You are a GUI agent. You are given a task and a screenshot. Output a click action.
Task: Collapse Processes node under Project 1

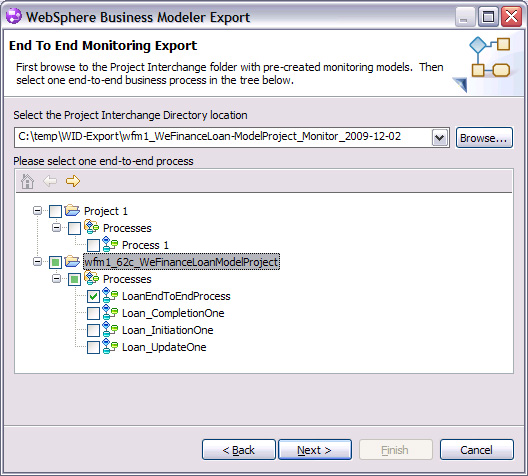pos(56,228)
